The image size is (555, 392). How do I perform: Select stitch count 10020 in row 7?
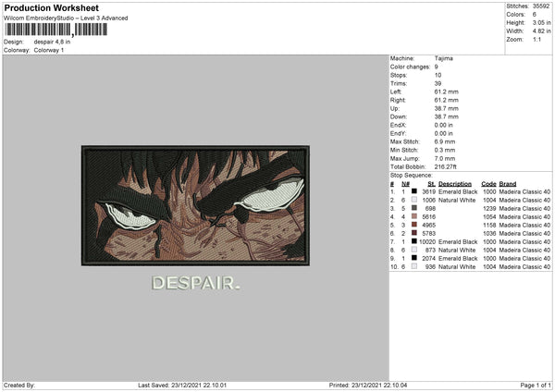click(427, 242)
